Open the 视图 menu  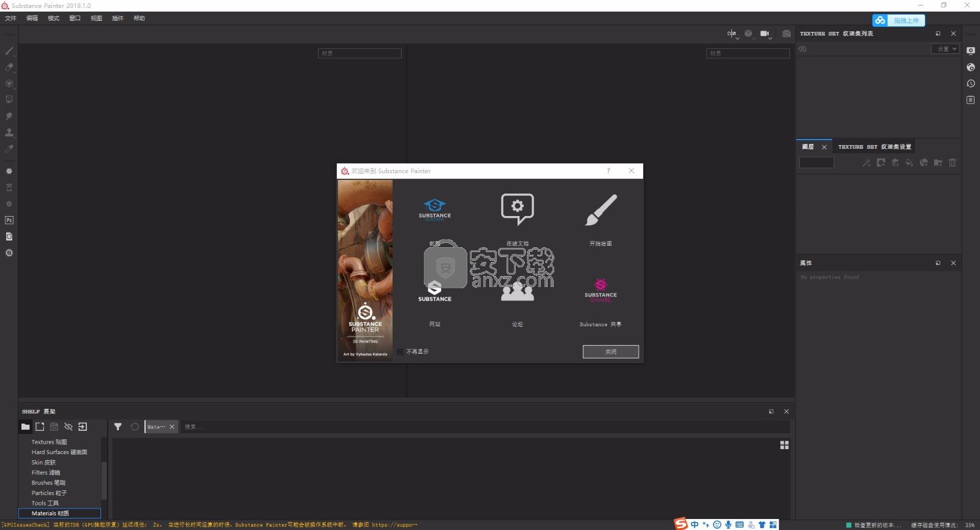[96, 18]
